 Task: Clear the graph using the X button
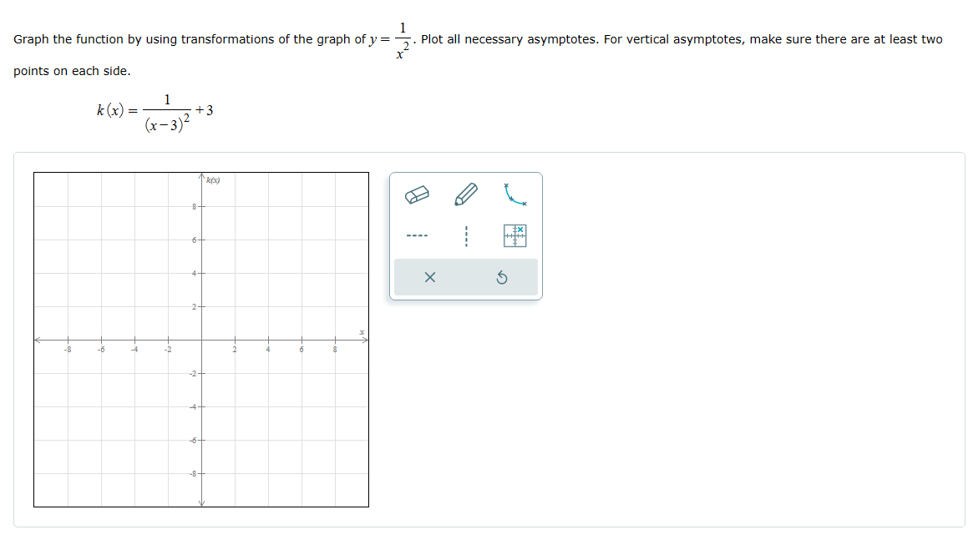point(431,278)
